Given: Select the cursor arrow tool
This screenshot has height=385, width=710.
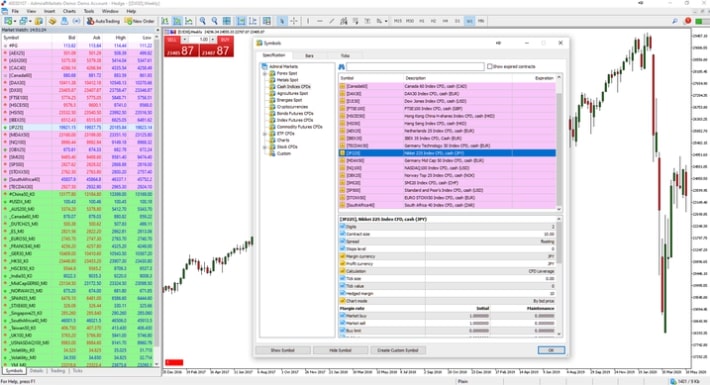Looking at the screenshot, I should coord(282,21).
